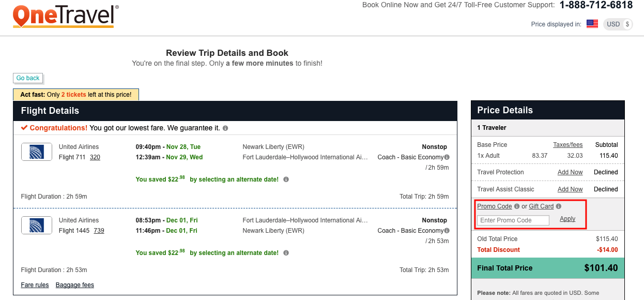Click info icon next to Promo Code
The width and height of the screenshot is (644, 300).
(x=516, y=206)
